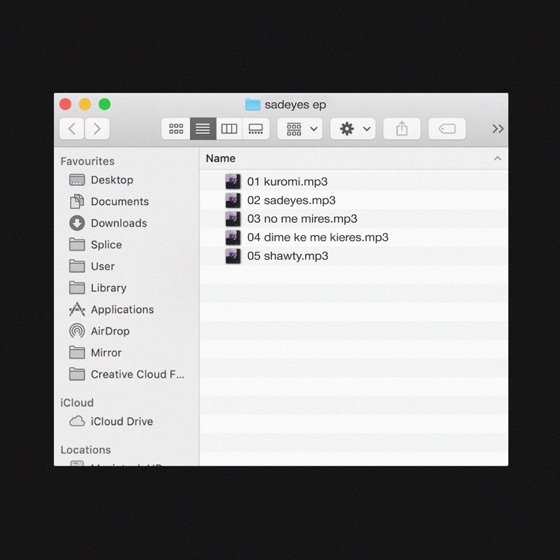Click the Splice folder icon in the sidebar
The width and height of the screenshot is (560, 560).
click(77, 245)
